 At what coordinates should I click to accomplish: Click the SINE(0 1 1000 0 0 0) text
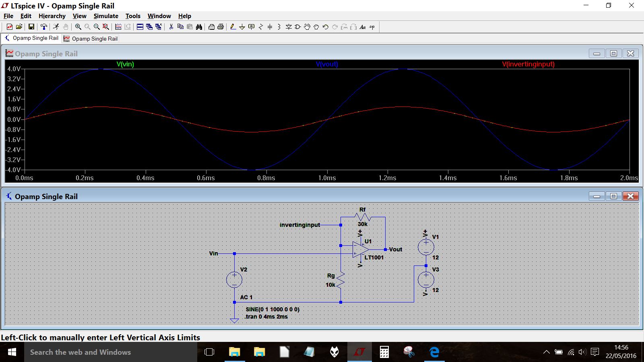(x=272, y=309)
